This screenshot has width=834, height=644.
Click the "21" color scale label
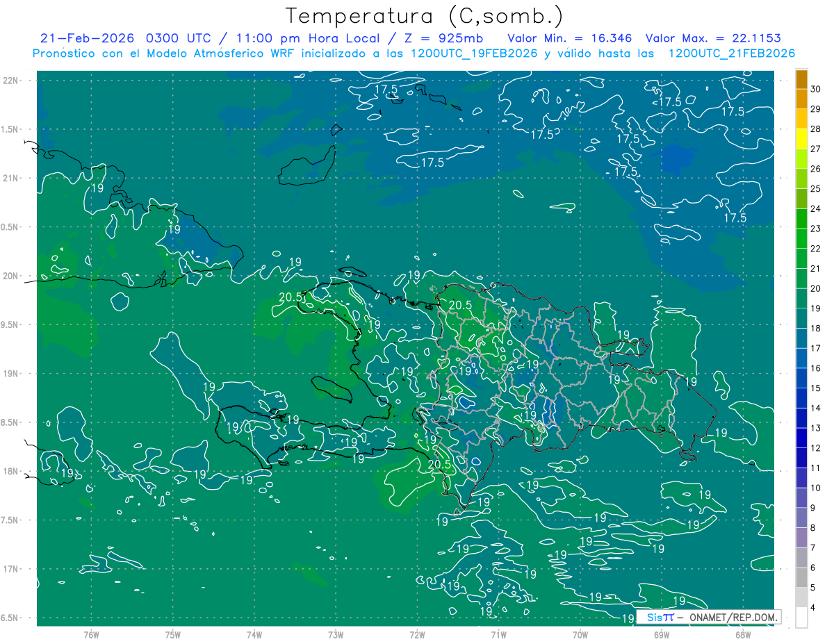[815, 268]
